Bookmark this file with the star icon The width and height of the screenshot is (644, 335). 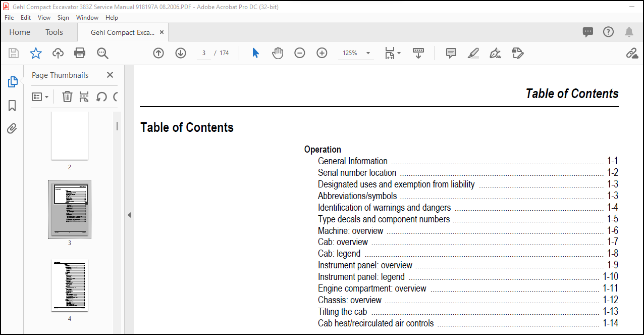tap(36, 53)
